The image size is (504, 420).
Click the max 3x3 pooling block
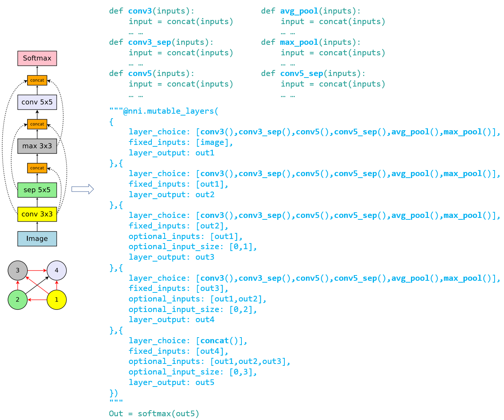tap(37, 146)
